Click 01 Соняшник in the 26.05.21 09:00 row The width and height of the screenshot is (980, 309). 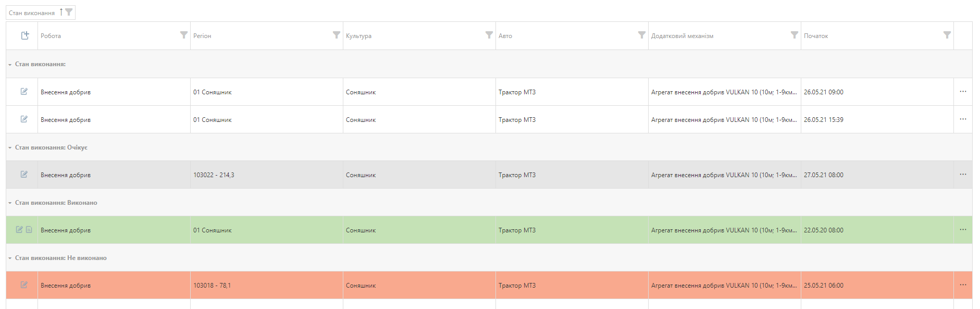point(213,92)
